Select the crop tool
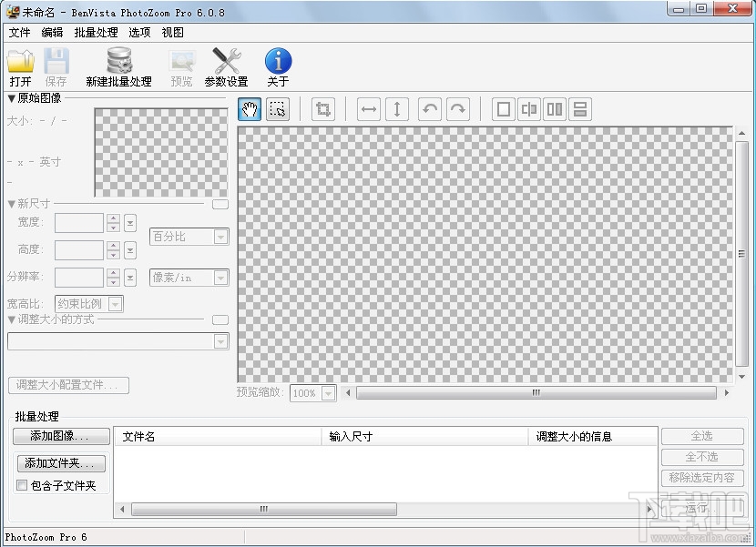This screenshot has height=547, width=756. pos(322,109)
